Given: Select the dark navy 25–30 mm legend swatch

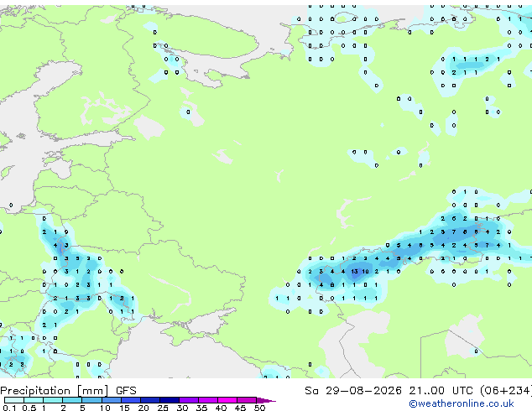Looking at the screenshot, I should point(169,400).
